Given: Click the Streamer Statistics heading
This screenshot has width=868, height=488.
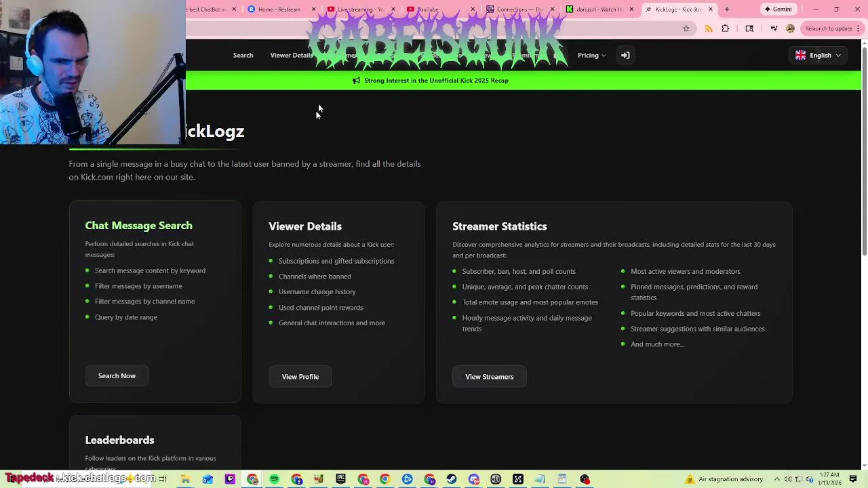Looking at the screenshot, I should [x=499, y=226].
